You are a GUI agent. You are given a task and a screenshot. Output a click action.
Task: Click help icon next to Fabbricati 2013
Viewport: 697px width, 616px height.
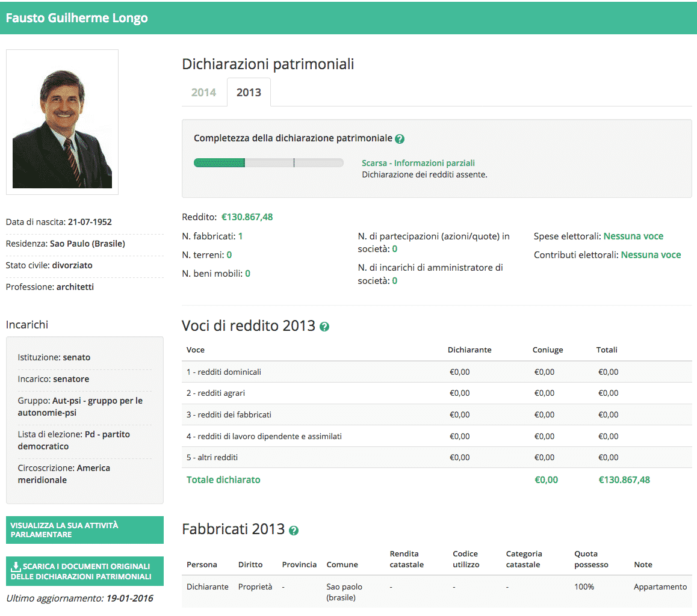(x=294, y=531)
